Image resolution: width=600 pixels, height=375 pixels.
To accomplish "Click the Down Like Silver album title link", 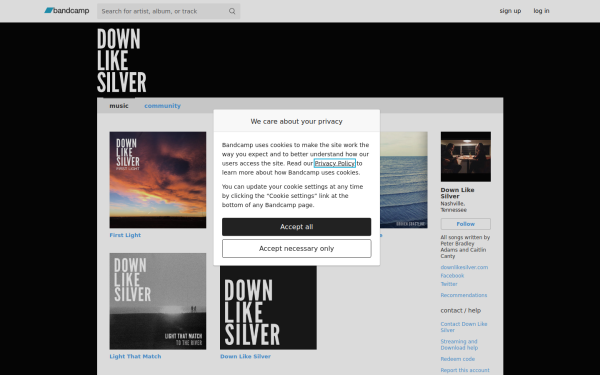I will click(x=245, y=356).
